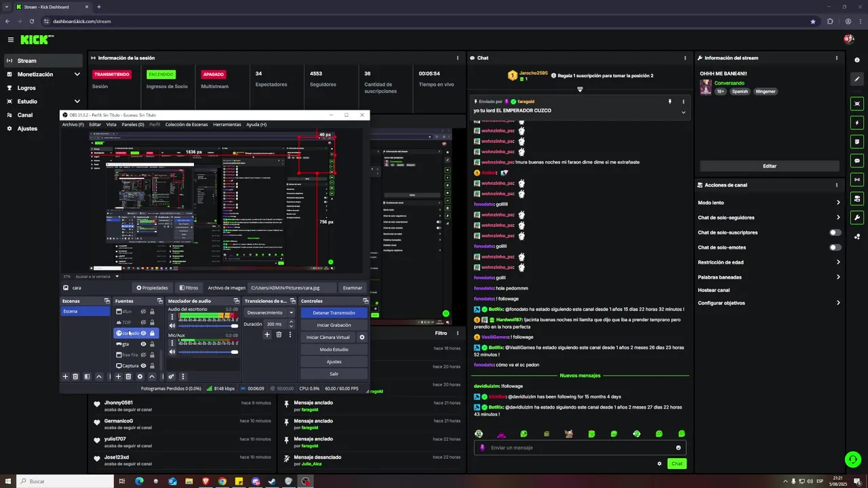Remove selected scene in OBS Escenas panel
This screenshot has height=488, width=868.
tap(75, 376)
